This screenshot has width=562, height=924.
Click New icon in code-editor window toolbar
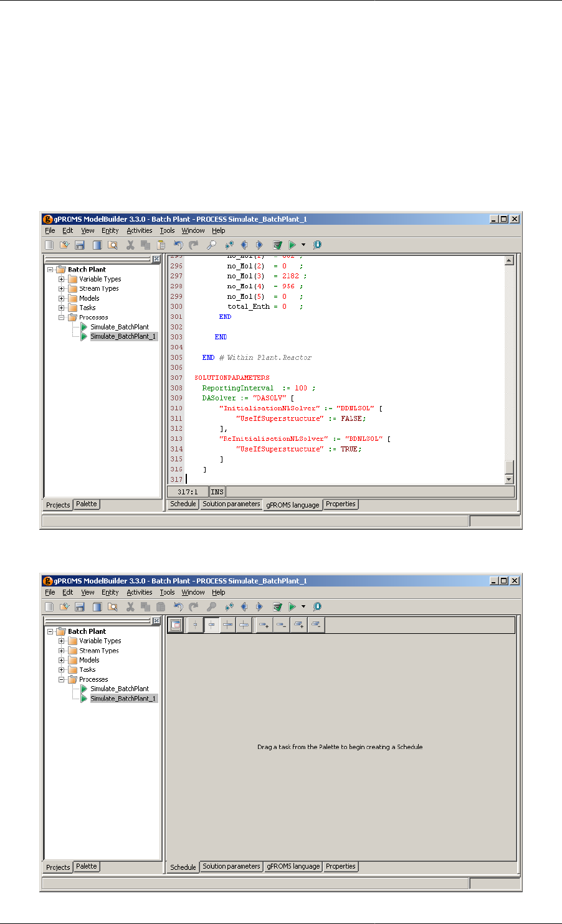point(49,245)
